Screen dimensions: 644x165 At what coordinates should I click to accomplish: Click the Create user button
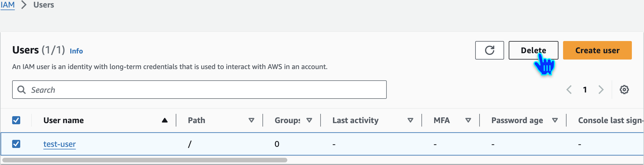597,50
